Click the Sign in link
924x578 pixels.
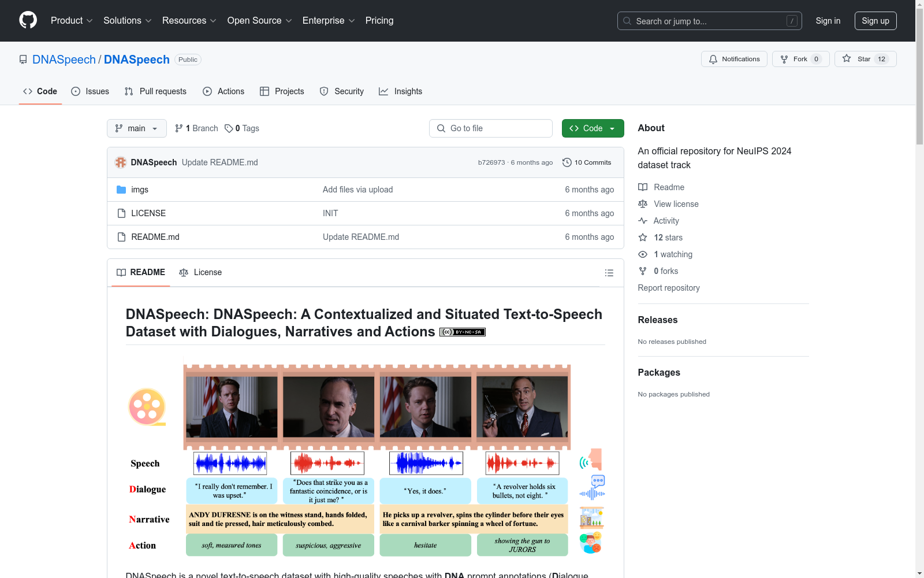click(828, 21)
